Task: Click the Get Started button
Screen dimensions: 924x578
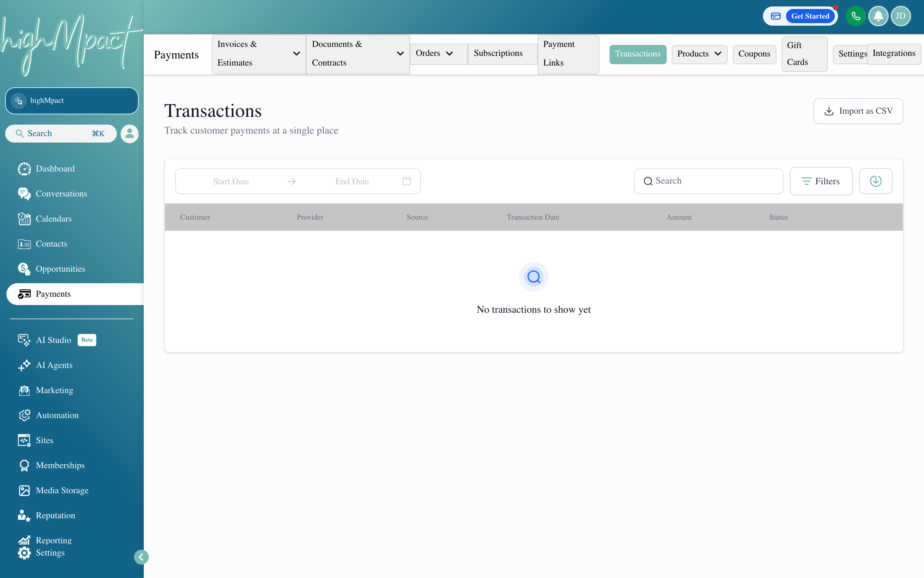Action: point(810,16)
